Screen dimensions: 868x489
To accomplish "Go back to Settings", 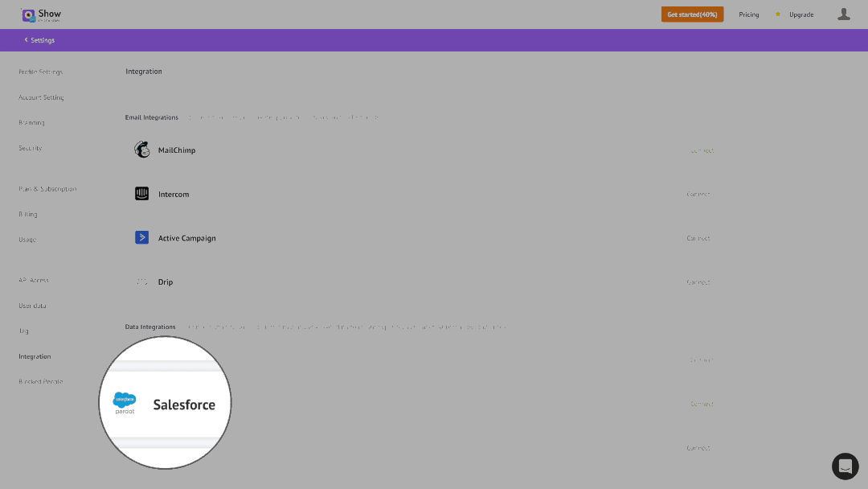I will click(x=43, y=40).
